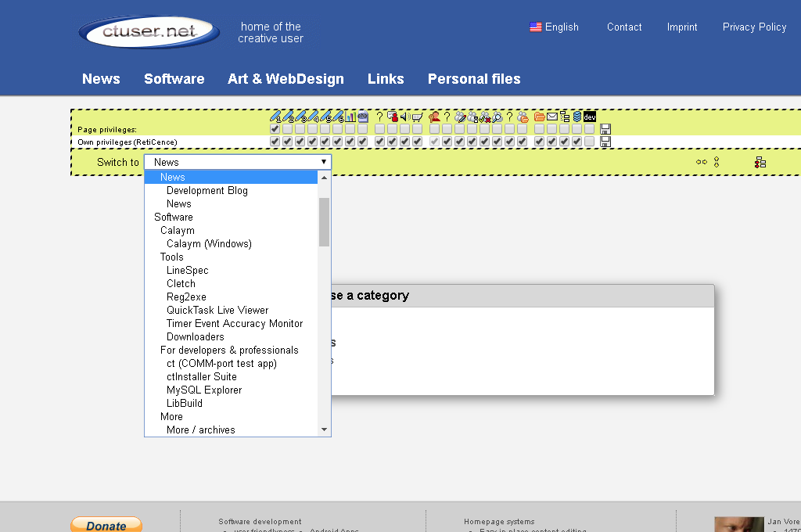Open the Privacy Policy link
The height and width of the screenshot is (532, 801).
point(754,27)
